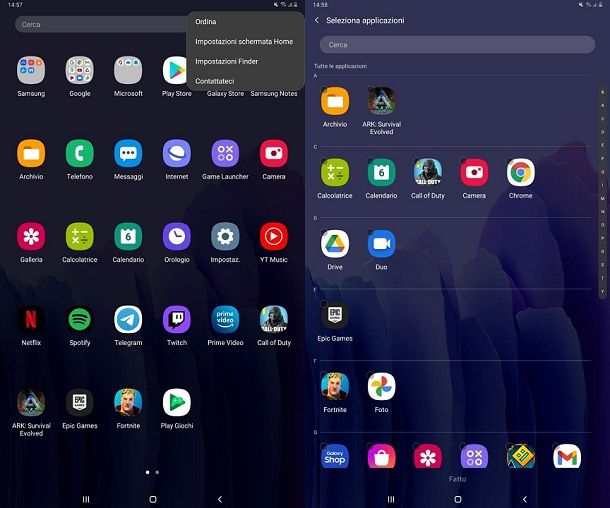610x508 pixels.
Task: Launch Samsung Internet browser
Action: [x=177, y=154]
